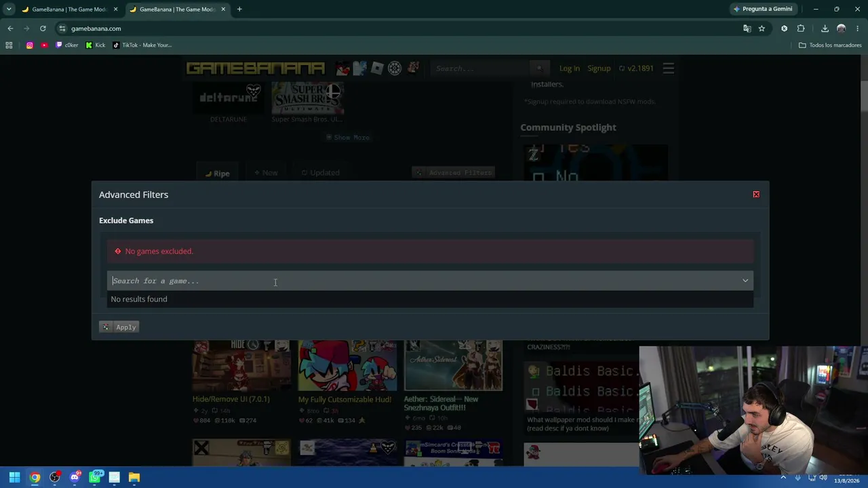Screen dimensions: 868x488
Task: Open the 'TikTok - Make Your...' bookmark
Action: [x=142, y=45]
